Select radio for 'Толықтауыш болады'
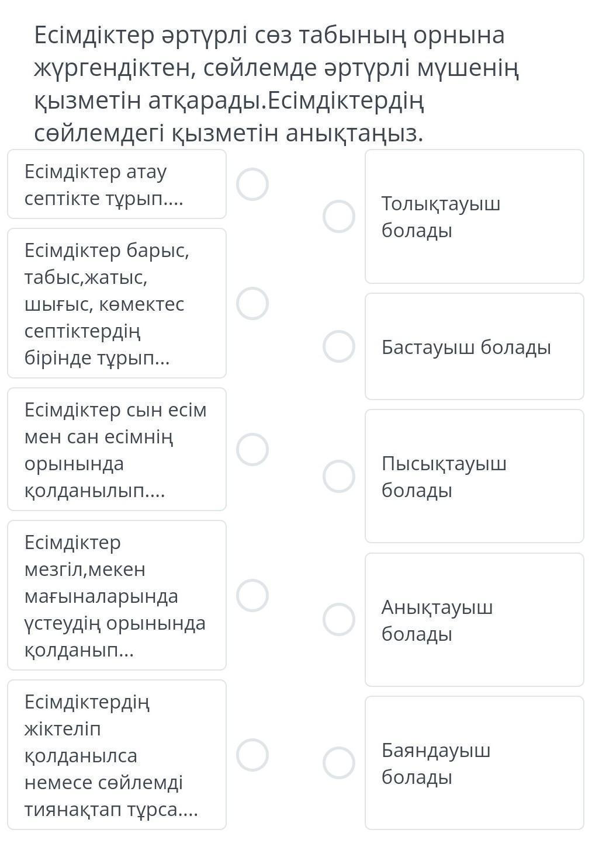 pos(339,217)
